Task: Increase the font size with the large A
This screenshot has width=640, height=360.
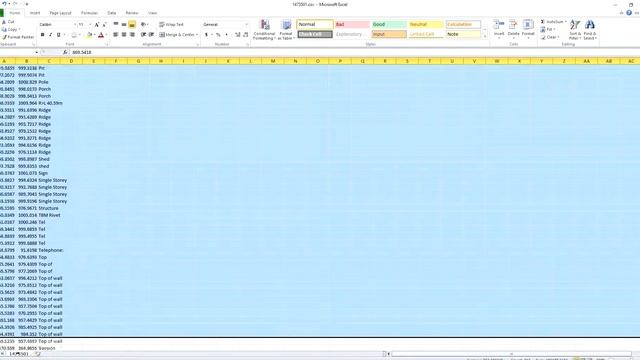Action: [97, 25]
